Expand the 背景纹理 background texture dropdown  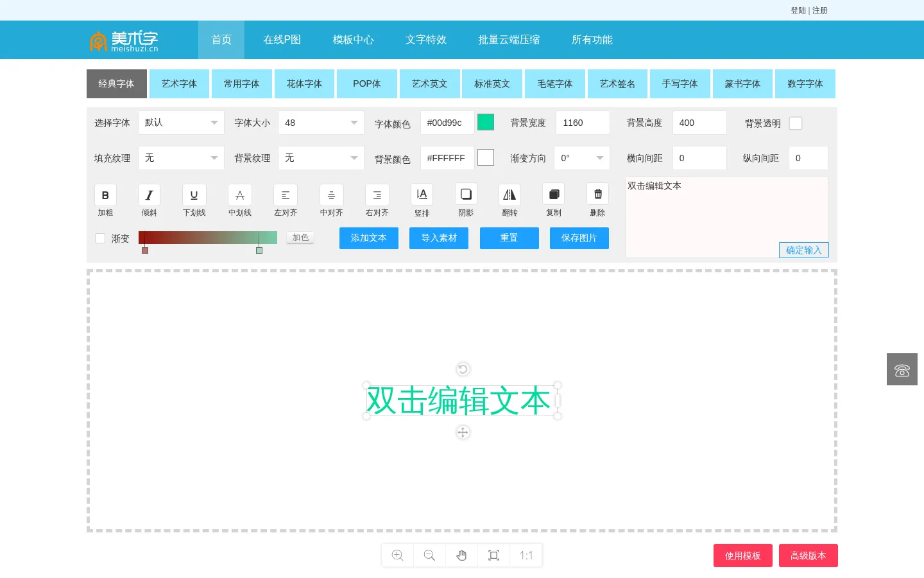coord(321,158)
